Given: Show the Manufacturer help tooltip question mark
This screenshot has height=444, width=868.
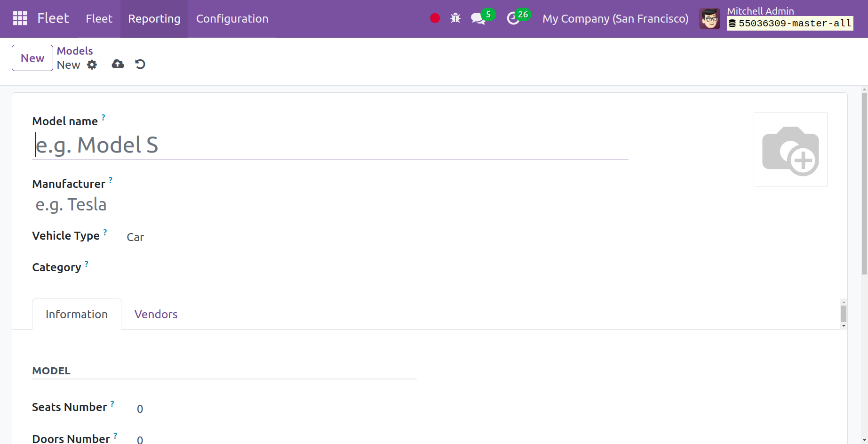Looking at the screenshot, I should pyautogui.click(x=111, y=180).
